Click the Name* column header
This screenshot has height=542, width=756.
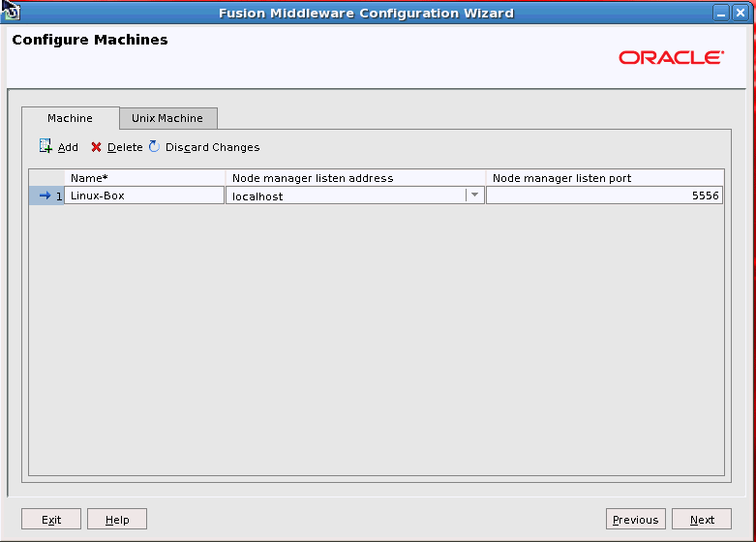click(144, 178)
